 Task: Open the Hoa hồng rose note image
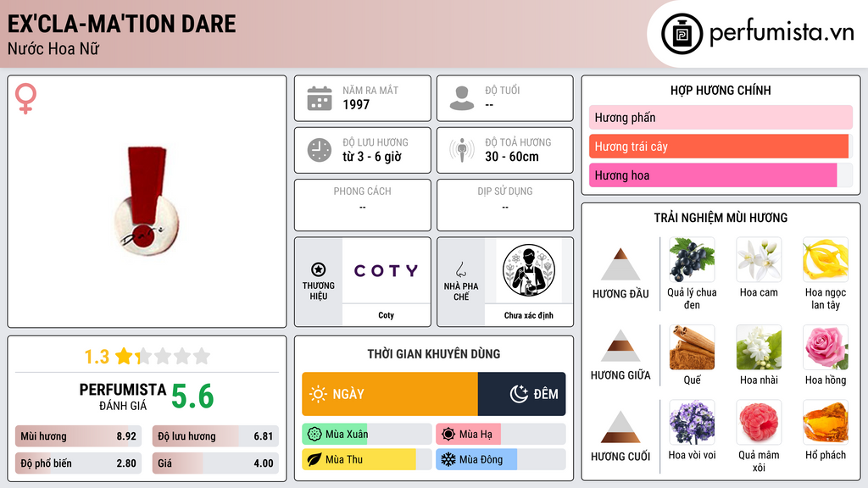click(826, 347)
